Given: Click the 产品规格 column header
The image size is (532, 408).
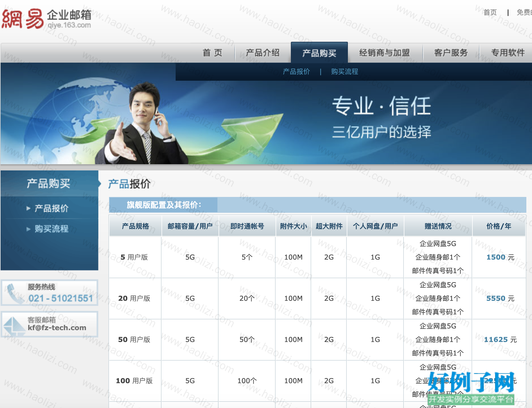Looking at the screenshot, I should click(135, 226).
